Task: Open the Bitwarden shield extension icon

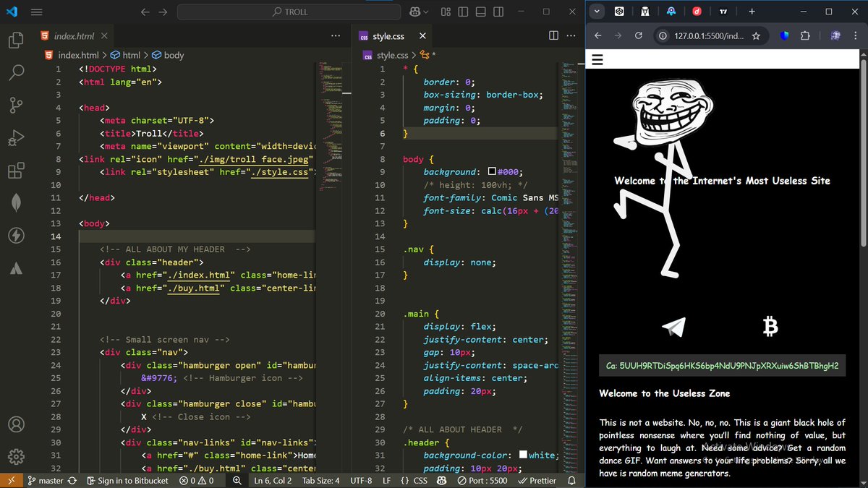Action: (785, 35)
